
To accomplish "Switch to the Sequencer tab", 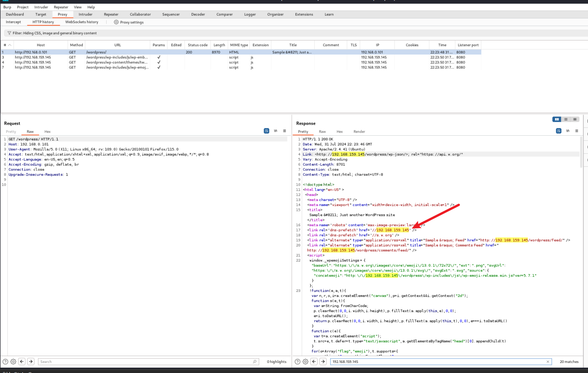I will tap(171, 14).
